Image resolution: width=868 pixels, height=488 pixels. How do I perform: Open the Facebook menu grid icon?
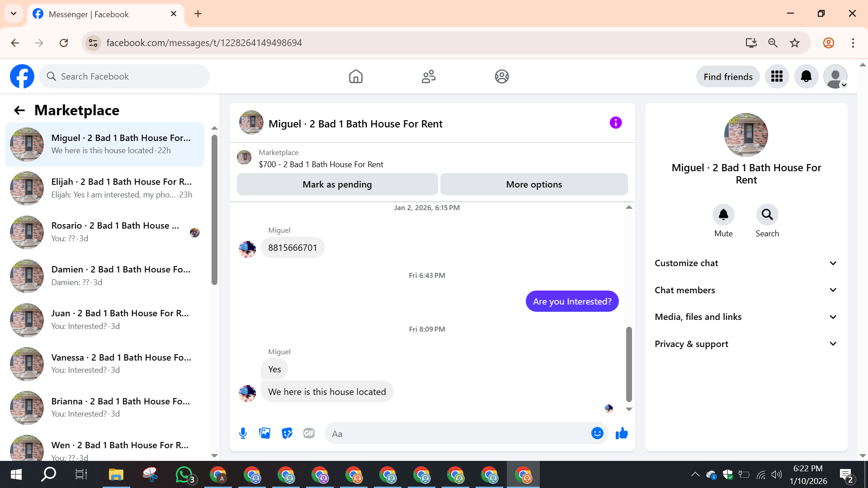(777, 76)
